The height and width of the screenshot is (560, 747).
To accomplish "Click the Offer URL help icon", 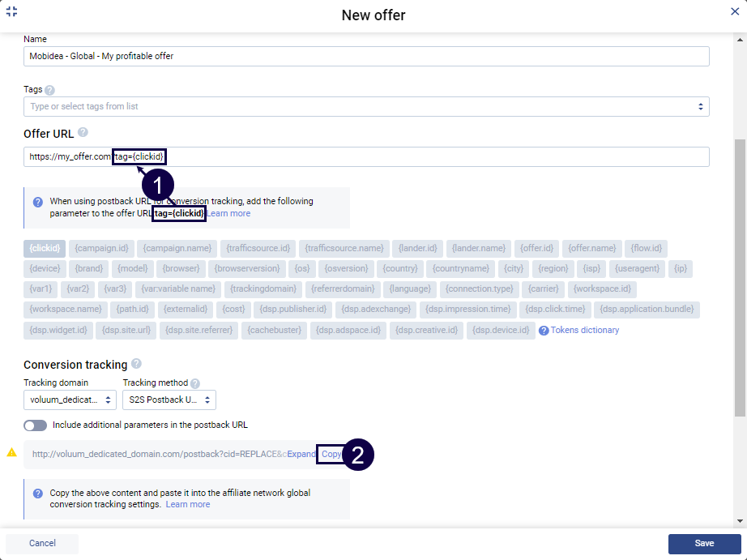I will click(x=83, y=132).
